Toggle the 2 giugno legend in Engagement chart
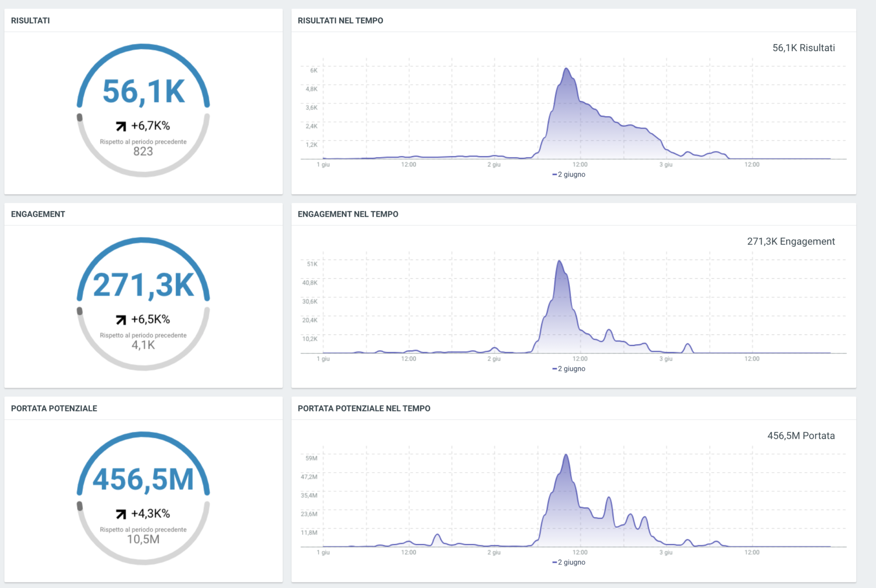The height and width of the screenshot is (588, 876). point(569,369)
